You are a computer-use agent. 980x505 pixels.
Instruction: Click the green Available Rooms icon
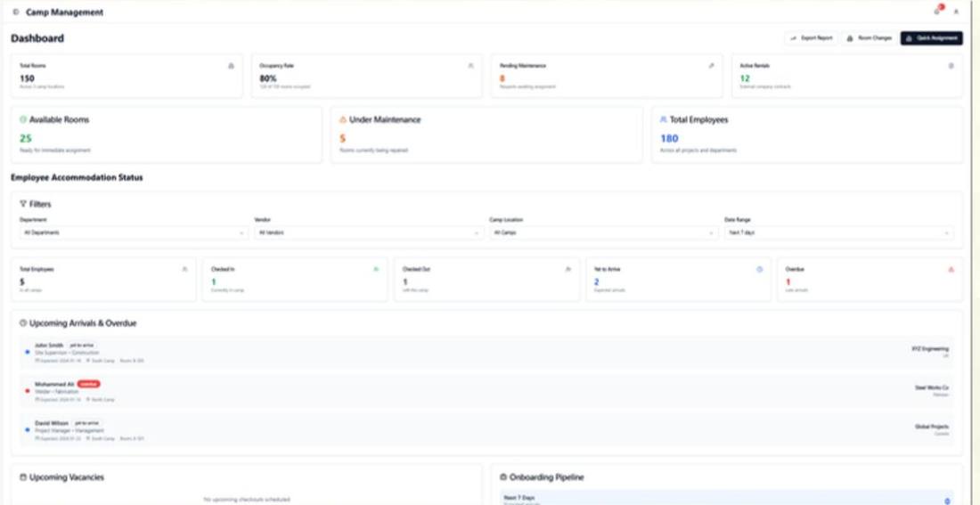point(23,119)
